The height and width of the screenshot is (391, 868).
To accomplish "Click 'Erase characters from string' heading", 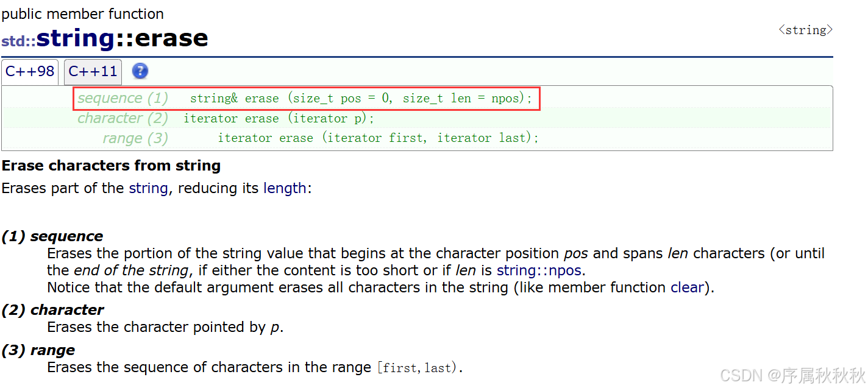I will (112, 166).
